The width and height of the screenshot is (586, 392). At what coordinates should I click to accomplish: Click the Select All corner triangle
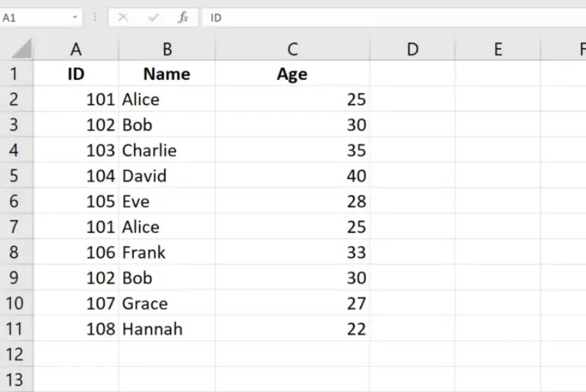coord(22,49)
